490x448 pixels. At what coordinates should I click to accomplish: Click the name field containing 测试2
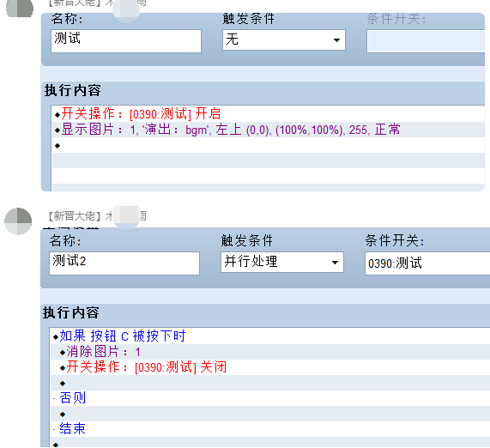pyautogui.click(x=124, y=263)
